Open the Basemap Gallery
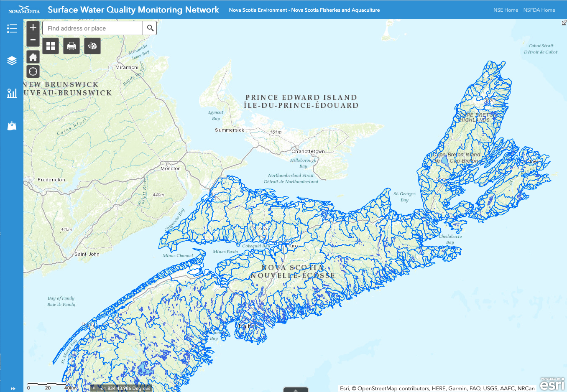The width and height of the screenshot is (567, 392). click(x=51, y=46)
